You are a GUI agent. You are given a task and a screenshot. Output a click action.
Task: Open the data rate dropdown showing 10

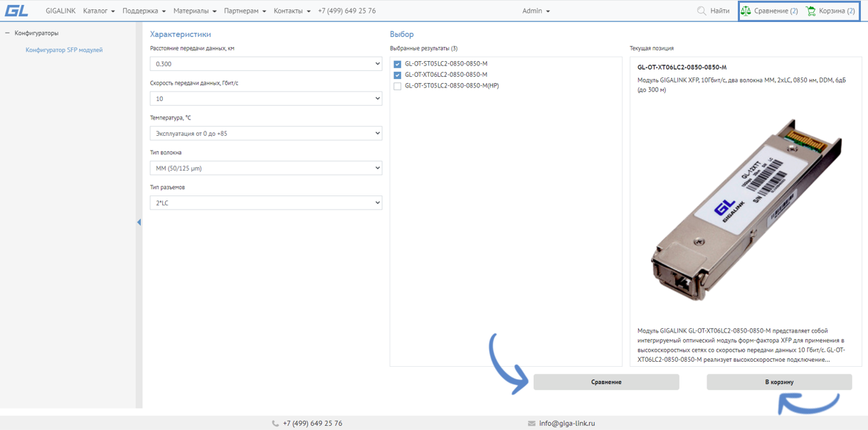[266, 99]
